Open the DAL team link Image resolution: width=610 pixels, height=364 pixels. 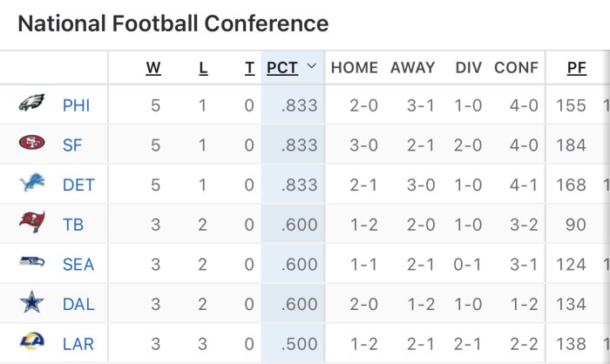(78, 304)
